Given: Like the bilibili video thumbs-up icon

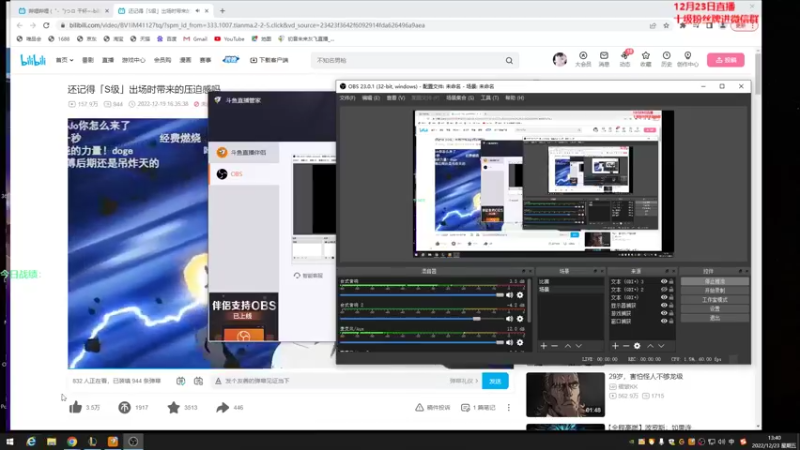Looking at the screenshot, I should (x=76, y=407).
